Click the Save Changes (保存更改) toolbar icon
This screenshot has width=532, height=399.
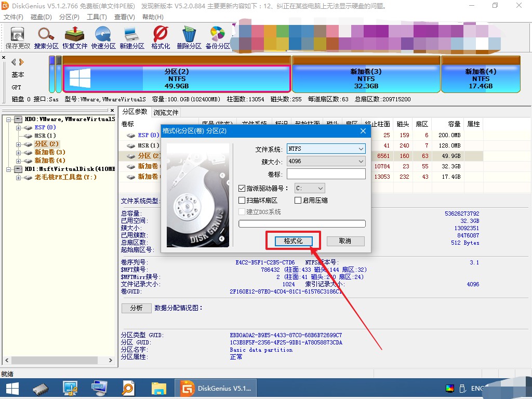click(x=18, y=37)
